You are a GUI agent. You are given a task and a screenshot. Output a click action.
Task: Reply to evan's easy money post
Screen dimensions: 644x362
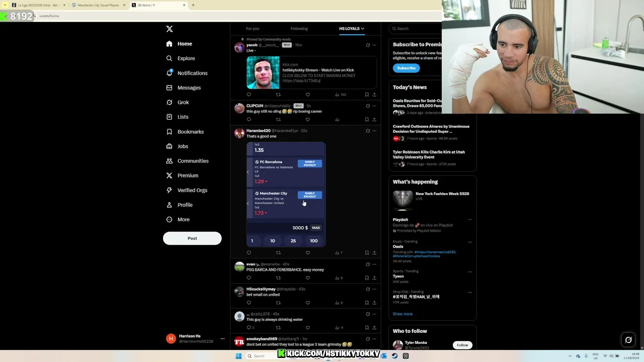(x=249, y=278)
